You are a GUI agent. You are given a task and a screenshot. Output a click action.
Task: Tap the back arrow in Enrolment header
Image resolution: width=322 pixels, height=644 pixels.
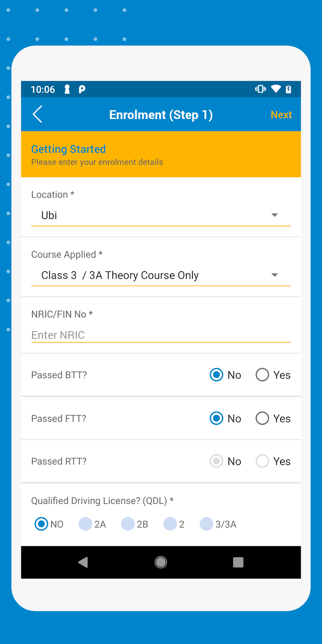37,114
